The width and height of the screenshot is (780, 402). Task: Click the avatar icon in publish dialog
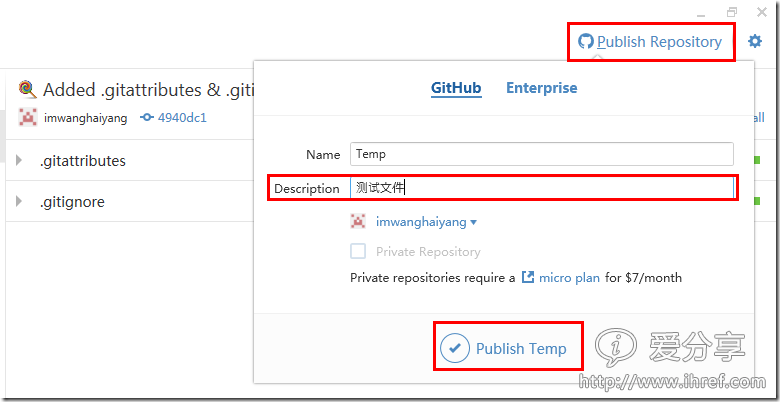[358, 221]
